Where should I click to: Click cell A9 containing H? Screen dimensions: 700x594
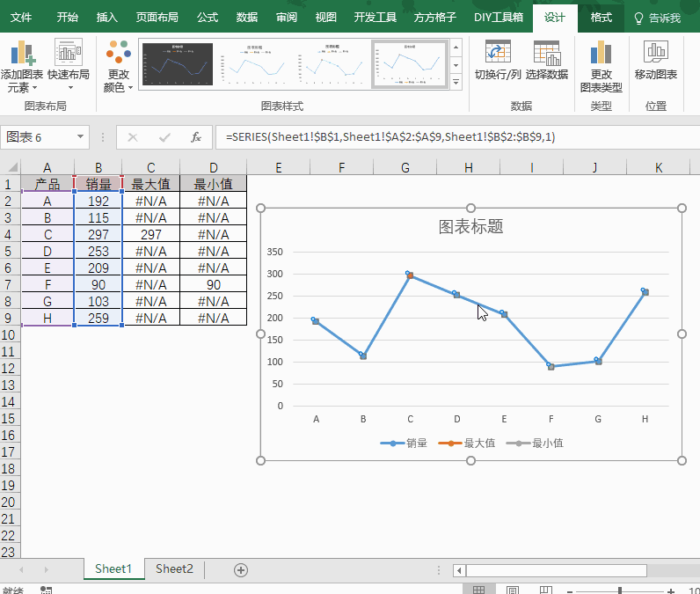click(47, 318)
